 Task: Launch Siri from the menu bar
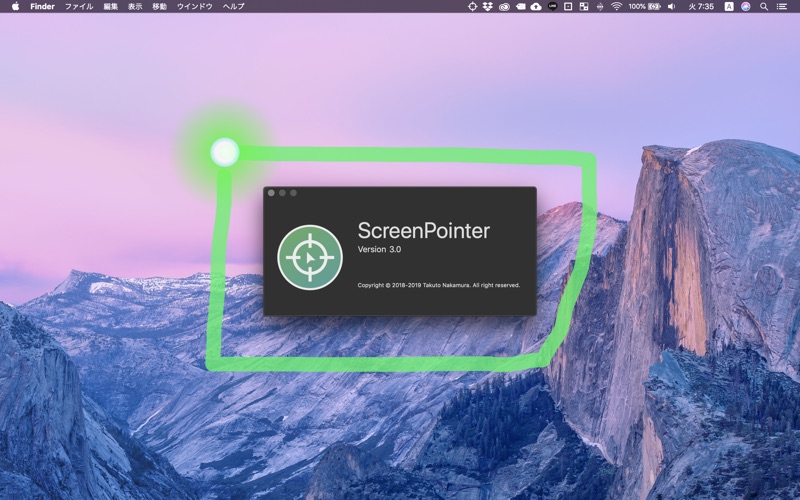click(x=746, y=6)
